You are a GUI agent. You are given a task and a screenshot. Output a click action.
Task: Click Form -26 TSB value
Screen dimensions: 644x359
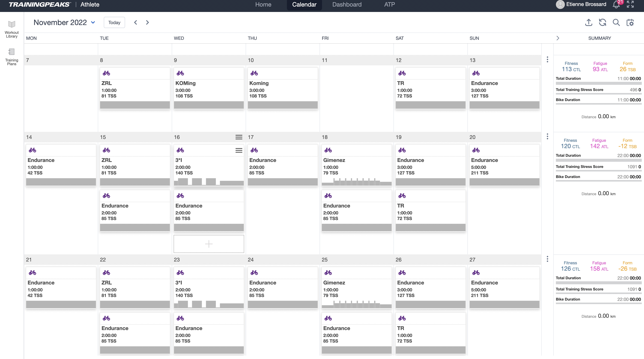[x=627, y=269]
